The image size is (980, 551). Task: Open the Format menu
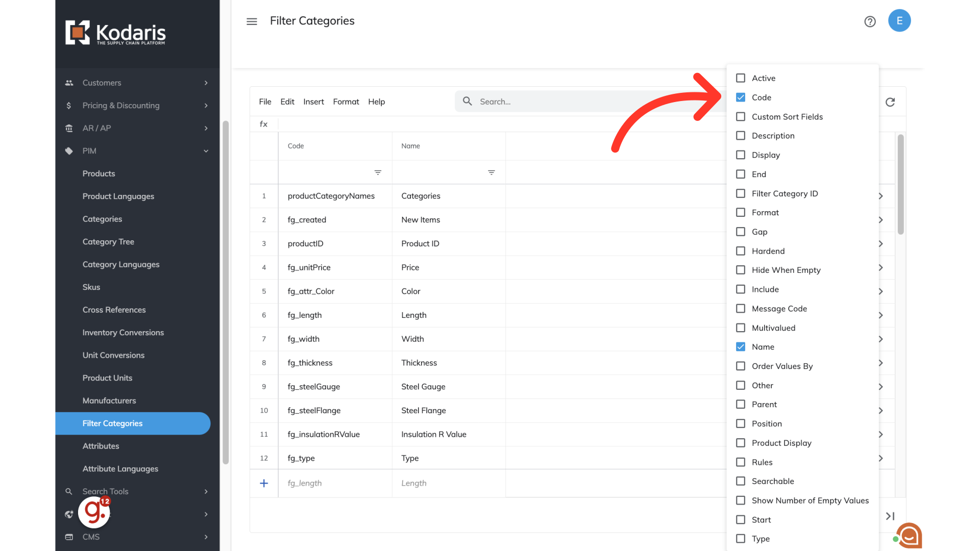[x=346, y=102]
